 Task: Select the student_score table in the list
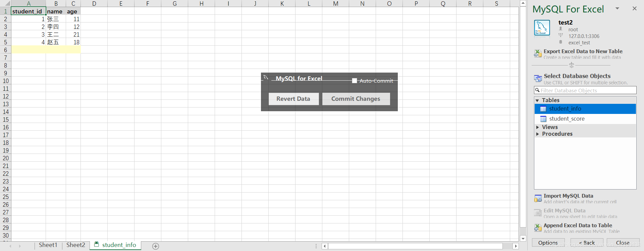click(x=585, y=119)
